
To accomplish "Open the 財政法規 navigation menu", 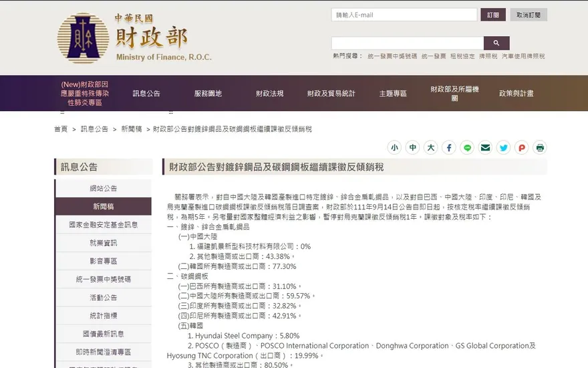I will tap(270, 94).
